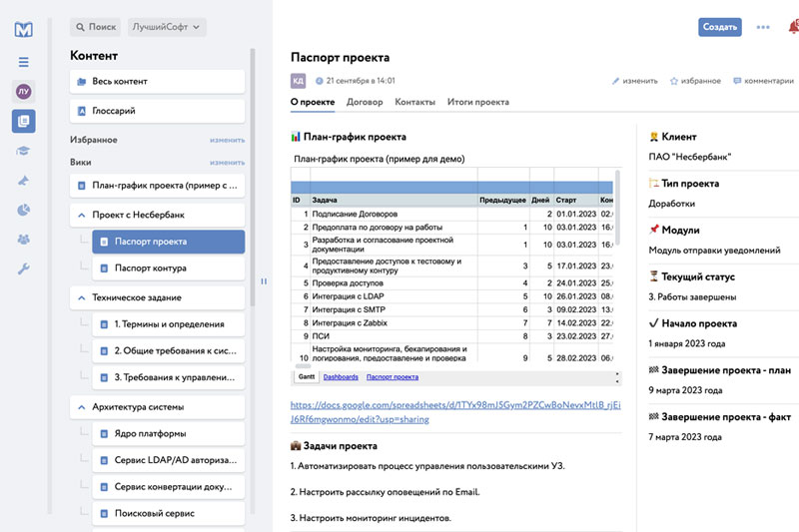This screenshot has width=799, height=532.
Task: Click изменить next to Вики
Action: point(227,163)
